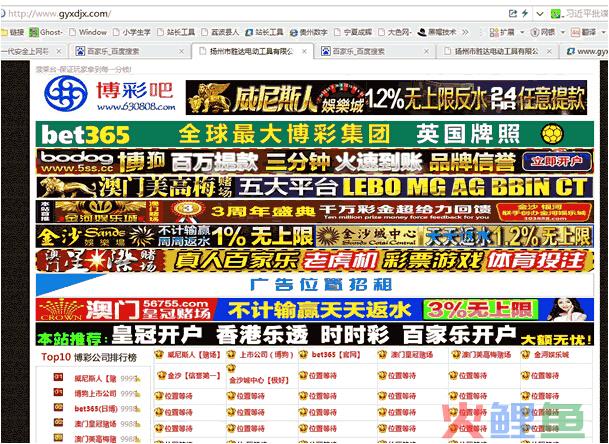Switch to the www.gy tab at far right
Image resolution: width=609 pixels, height=444 pixels.
click(x=586, y=51)
